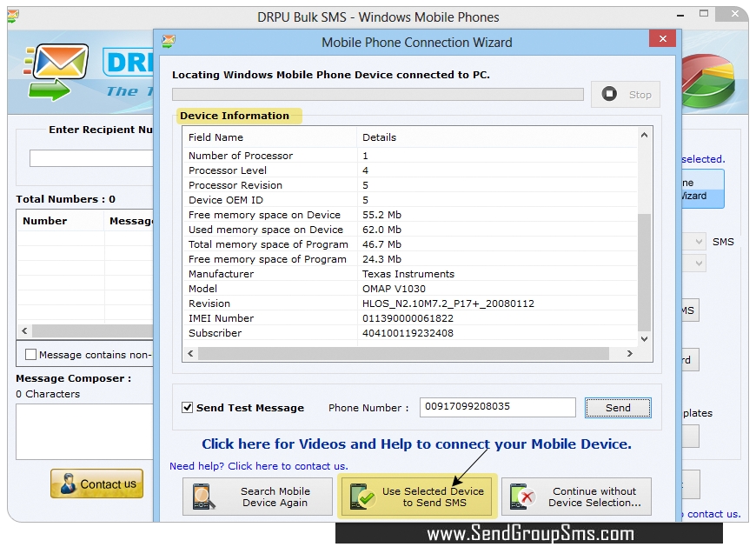Click the 404100119232408 value
756x547 pixels.
[408, 333]
